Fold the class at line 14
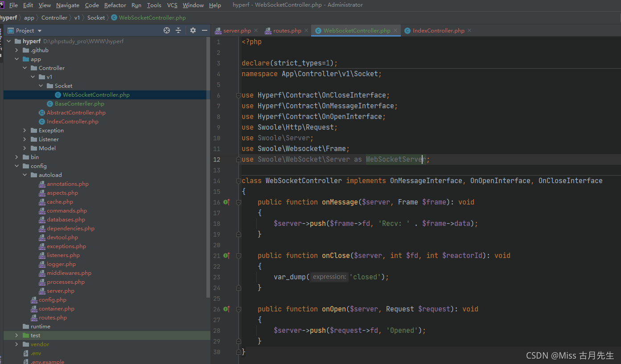The height and width of the screenshot is (364, 621). tap(239, 181)
